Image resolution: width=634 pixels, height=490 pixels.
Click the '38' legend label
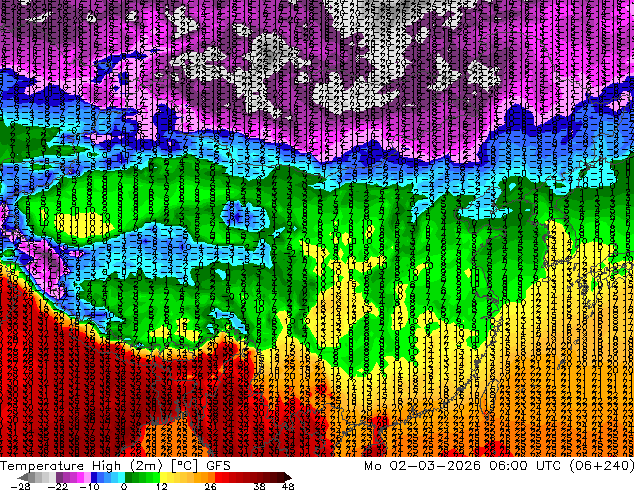coord(259,486)
